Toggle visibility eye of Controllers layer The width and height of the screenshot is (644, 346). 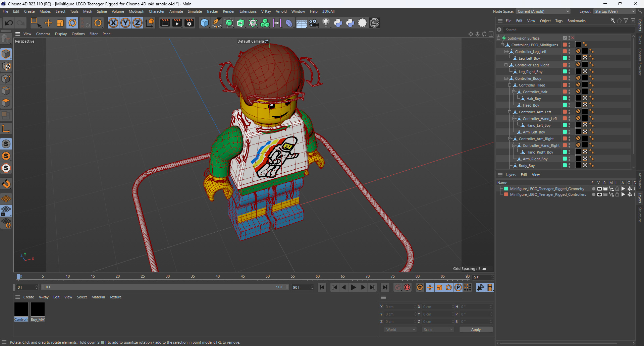[599, 194]
